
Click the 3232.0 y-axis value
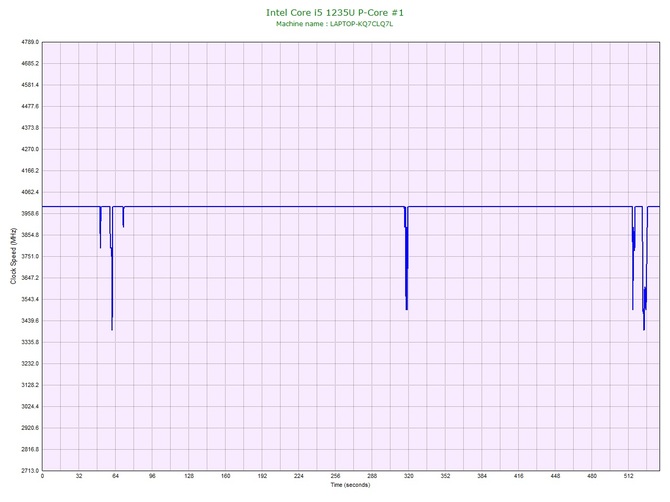pos(30,364)
